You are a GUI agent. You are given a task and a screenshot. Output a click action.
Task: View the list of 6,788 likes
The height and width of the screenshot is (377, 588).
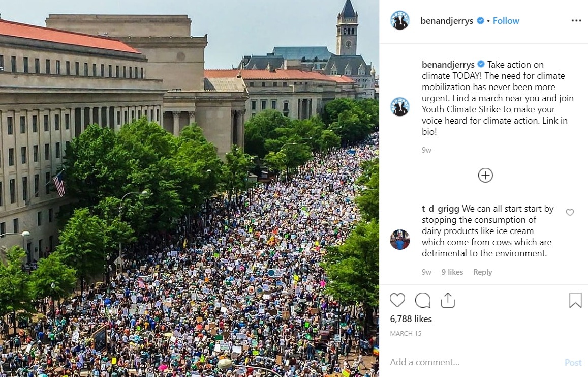[x=411, y=319]
